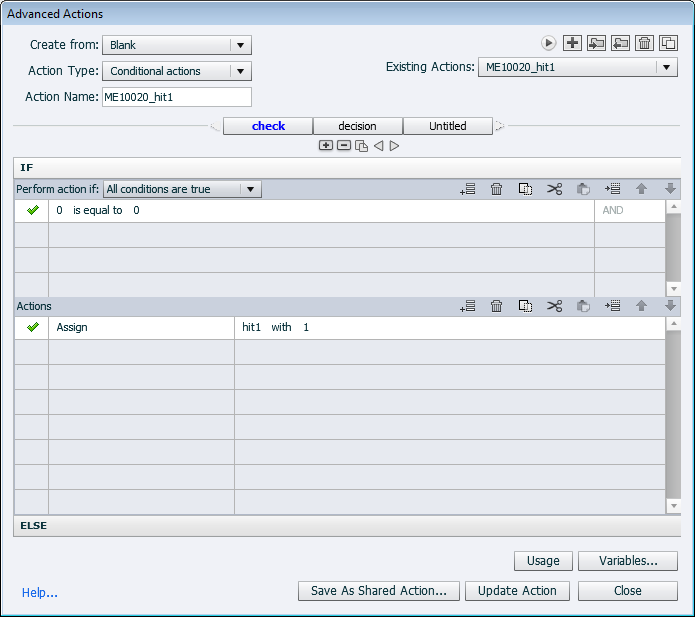
Task: Switch to the Untitled decision tab
Action: [x=448, y=126]
